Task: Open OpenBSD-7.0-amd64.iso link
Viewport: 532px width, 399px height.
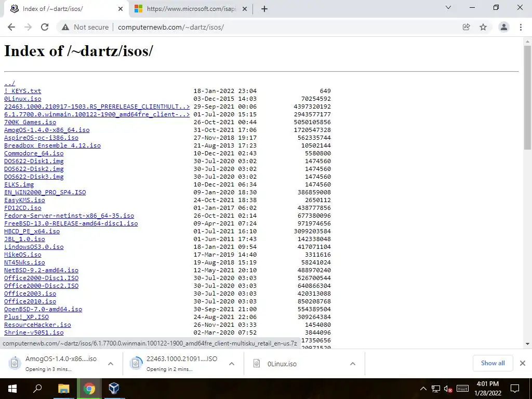Action: [x=43, y=310]
